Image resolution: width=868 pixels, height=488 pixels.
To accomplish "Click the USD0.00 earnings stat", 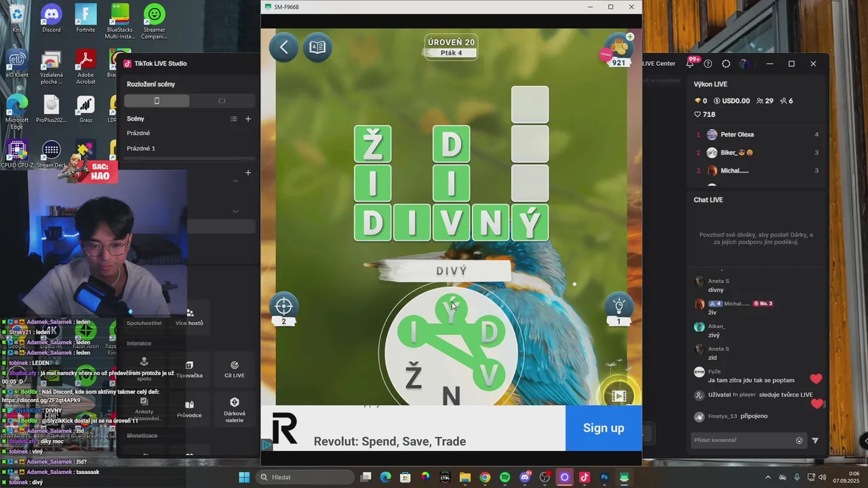I will pyautogui.click(x=732, y=101).
